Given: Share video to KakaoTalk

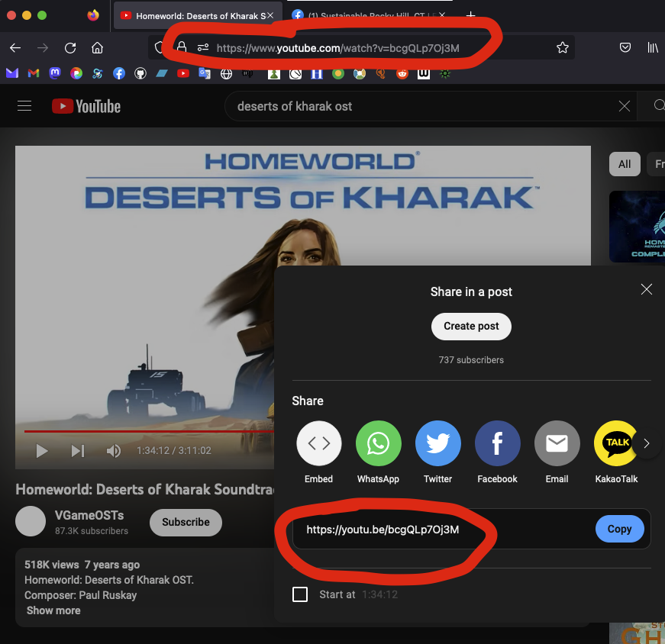Looking at the screenshot, I should pos(616,443).
